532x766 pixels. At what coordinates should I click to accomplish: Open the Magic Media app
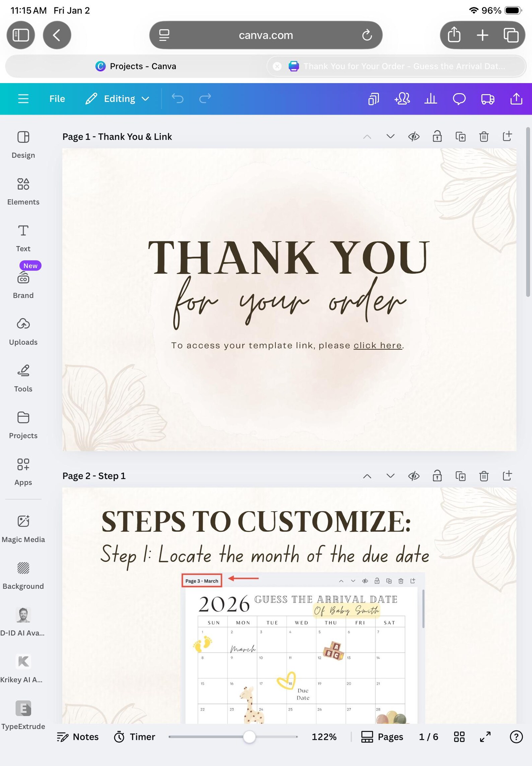click(x=23, y=528)
